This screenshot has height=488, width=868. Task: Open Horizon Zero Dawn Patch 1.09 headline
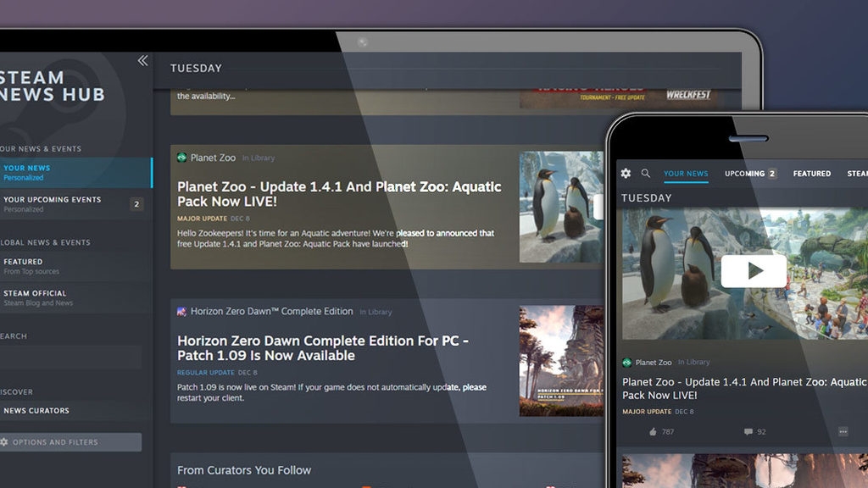(x=322, y=348)
